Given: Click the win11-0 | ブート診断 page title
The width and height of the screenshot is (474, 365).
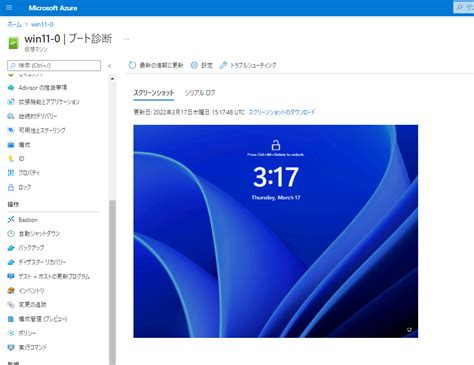Looking at the screenshot, I should [68, 39].
